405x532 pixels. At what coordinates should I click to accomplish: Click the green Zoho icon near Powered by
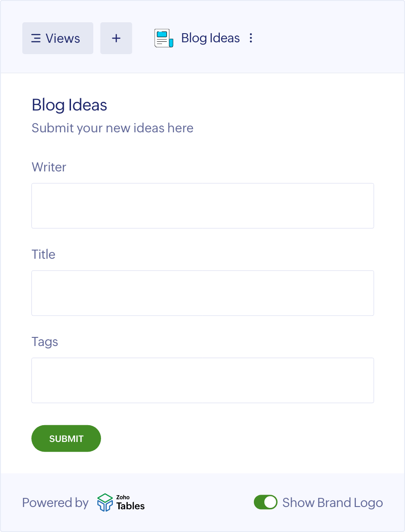pos(105,502)
